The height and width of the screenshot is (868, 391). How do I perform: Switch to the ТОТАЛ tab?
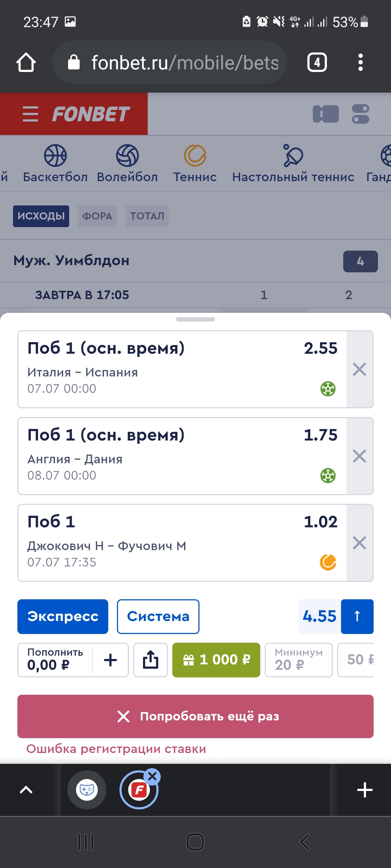[147, 216]
